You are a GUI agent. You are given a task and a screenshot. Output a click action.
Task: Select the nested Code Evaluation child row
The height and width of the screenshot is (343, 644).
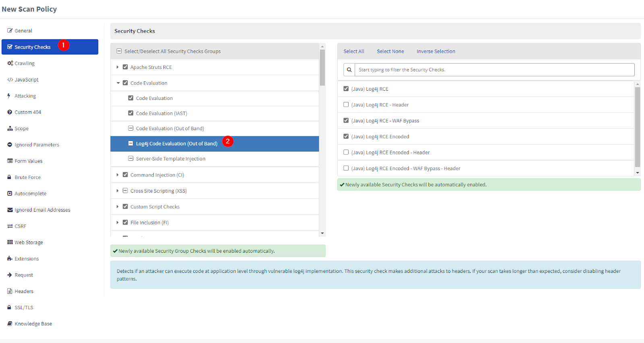click(x=215, y=98)
